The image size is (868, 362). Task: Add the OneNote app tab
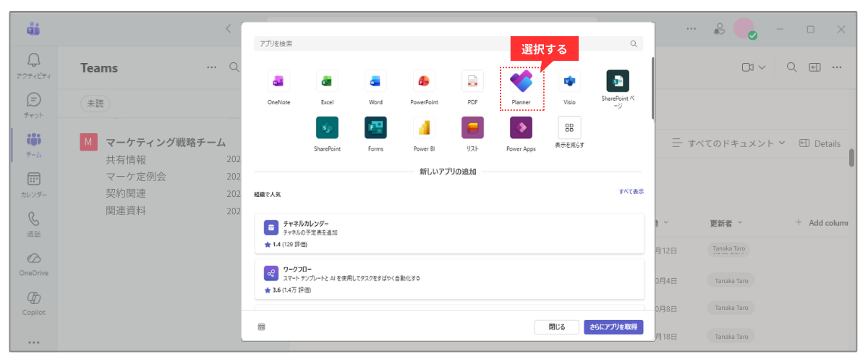point(278,88)
